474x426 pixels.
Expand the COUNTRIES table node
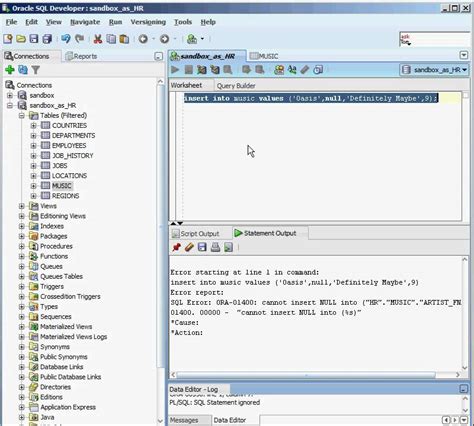point(33,126)
